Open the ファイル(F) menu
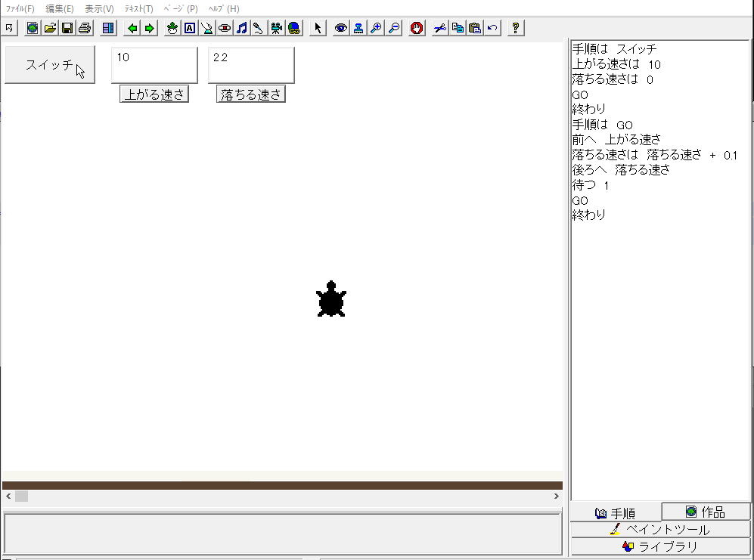Screen dimensions: 754x560 pos(20,9)
